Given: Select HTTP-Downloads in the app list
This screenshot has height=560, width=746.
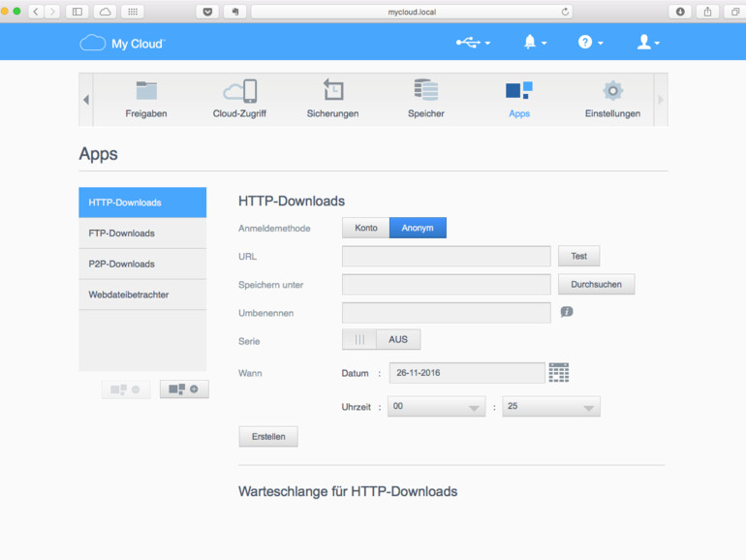Looking at the screenshot, I should (142, 202).
